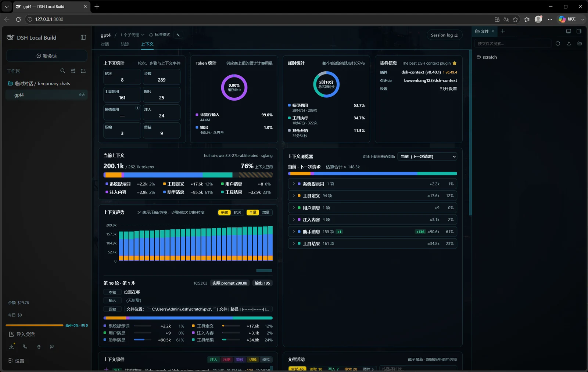
Task: Add a new workspace folder in 工作区
Action: click(83, 71)
